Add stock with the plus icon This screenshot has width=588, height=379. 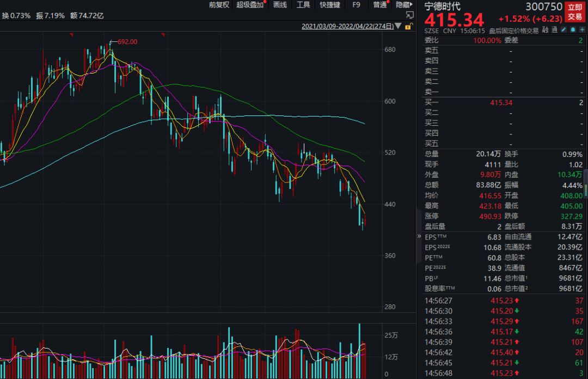coord(581,30)
